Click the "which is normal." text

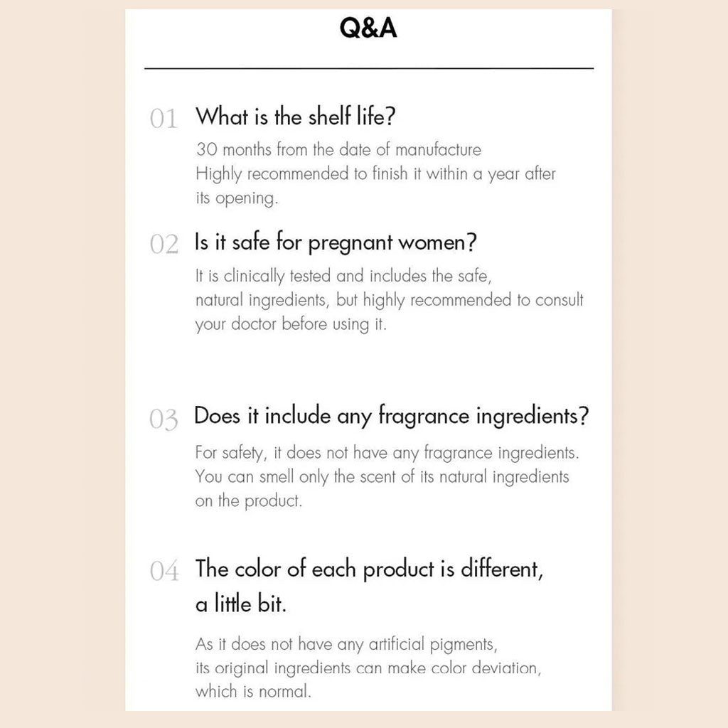point(253,692)
